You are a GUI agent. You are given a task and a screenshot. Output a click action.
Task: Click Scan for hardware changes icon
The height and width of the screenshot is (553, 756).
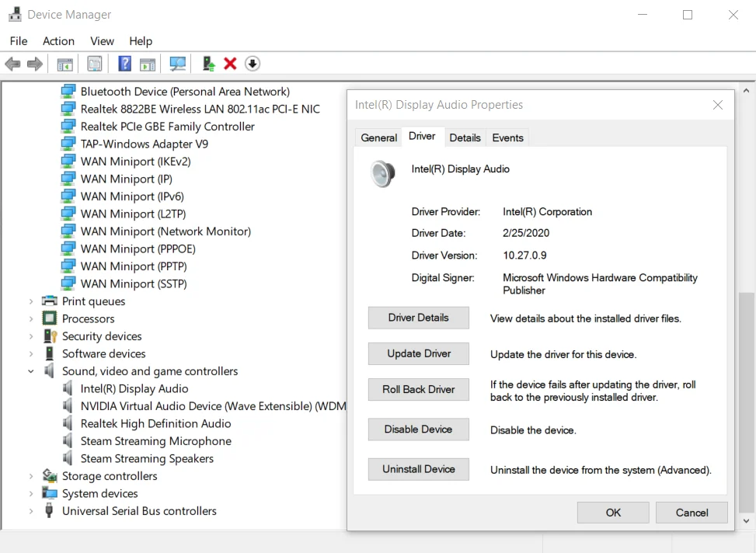click(x=178, y=64)
